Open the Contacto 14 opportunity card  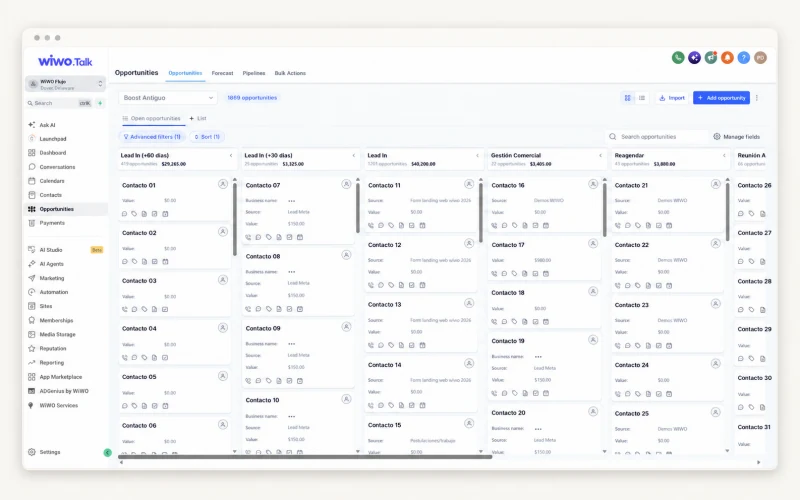(x=420, y=385)
